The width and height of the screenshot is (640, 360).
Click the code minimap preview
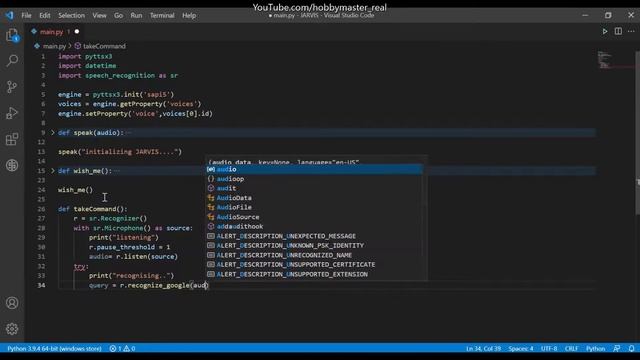(x=604, y=60)
